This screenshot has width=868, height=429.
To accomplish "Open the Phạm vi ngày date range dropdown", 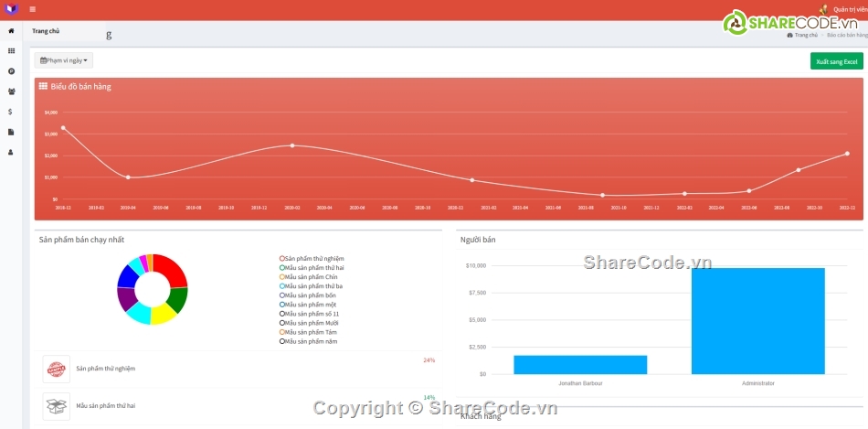I will (x=64, y=60).
